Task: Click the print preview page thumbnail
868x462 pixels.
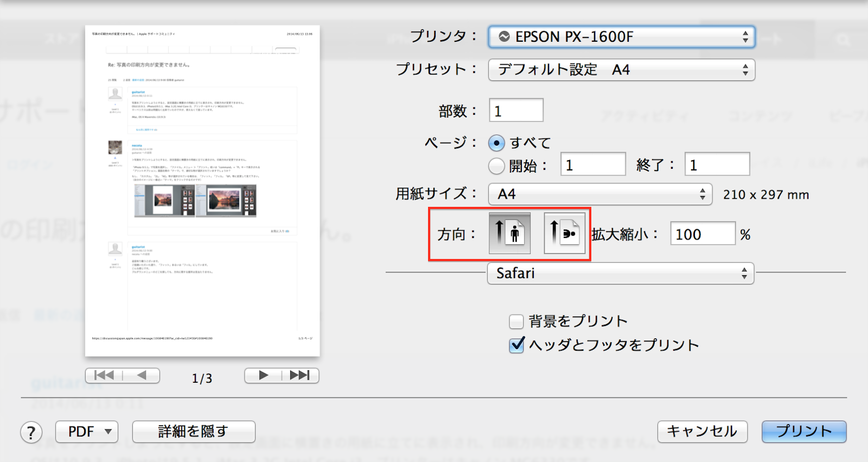Action: pyautogui.click(x=202, y=191)
